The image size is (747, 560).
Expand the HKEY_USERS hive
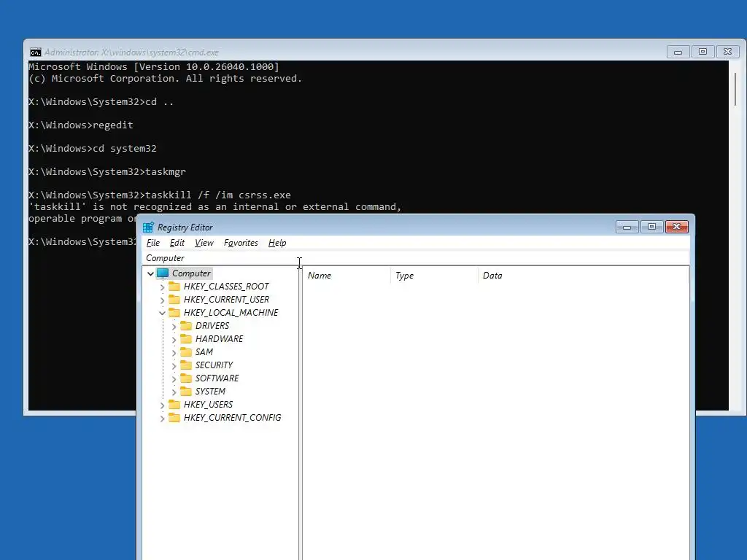(163, 405)
